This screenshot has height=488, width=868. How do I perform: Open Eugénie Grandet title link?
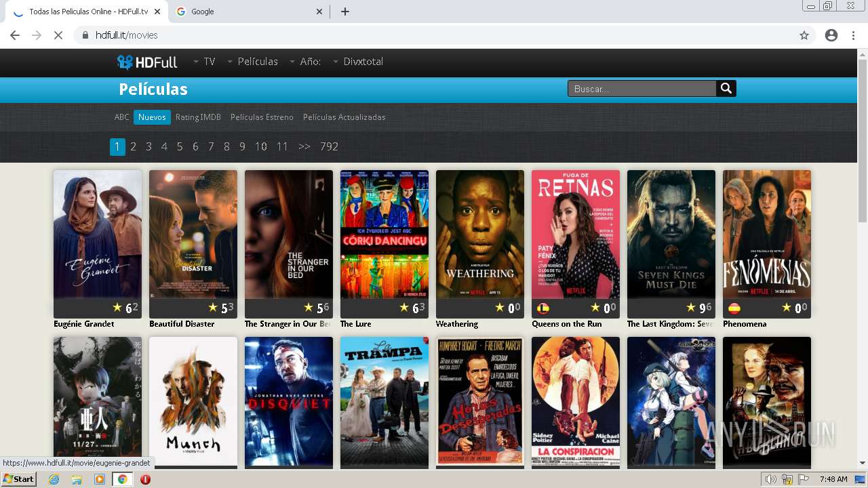coord(84,324)
